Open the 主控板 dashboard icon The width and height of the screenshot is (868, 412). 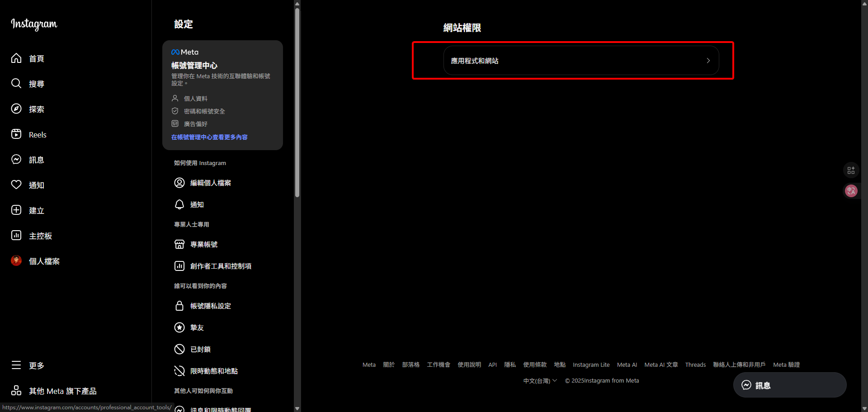[x=16, y=236]
